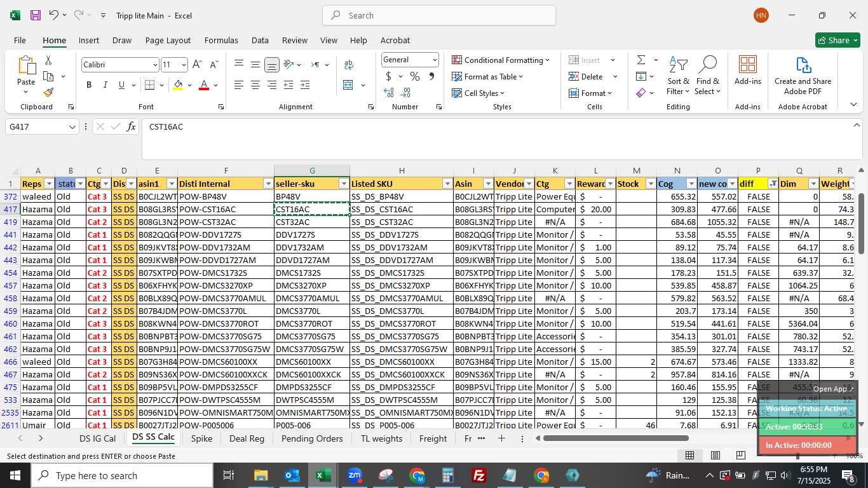Open the Name Box dropdown
This screenshot has height=488, width=868.
[72, 126]
